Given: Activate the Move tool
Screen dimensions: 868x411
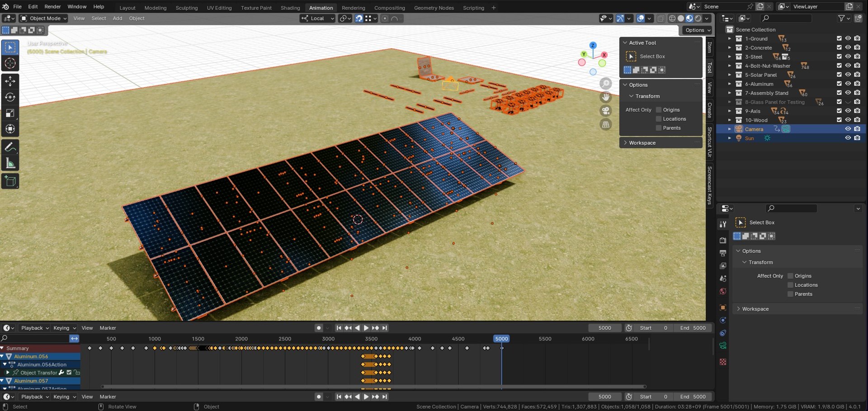Looking at the screenshot, I should [10, 81].
